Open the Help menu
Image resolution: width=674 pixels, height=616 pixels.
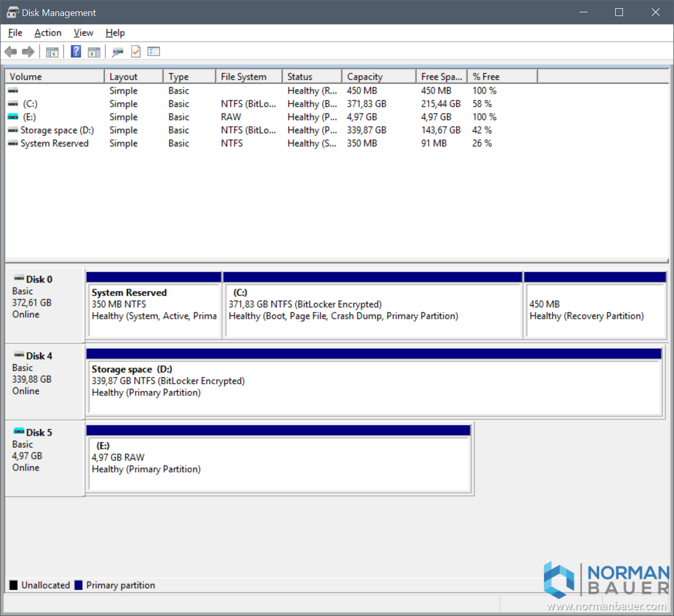(x=115, y=33)
